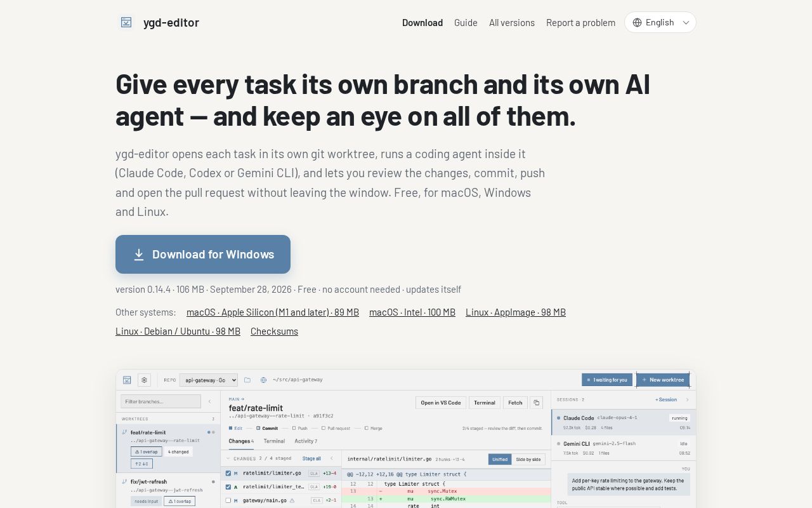Click the Linux AppImage download link
The height and width of the screenshot is (508, 812).
point(516,312)
